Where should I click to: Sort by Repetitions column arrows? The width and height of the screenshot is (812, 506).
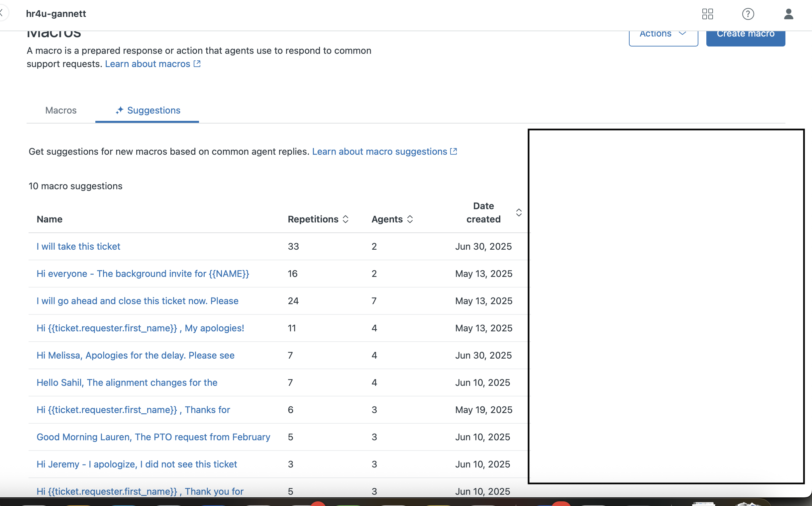[x=346, y=219]
